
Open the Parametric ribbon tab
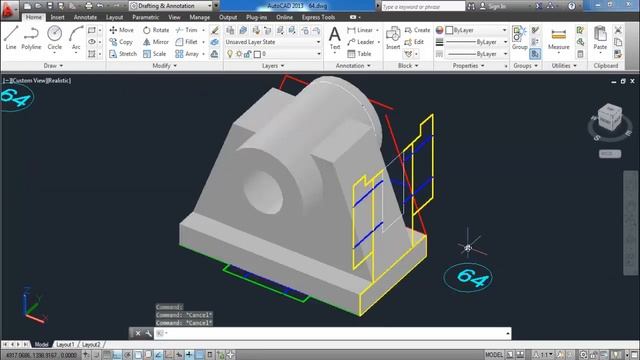pyautogui.click(x=146, y=17)
